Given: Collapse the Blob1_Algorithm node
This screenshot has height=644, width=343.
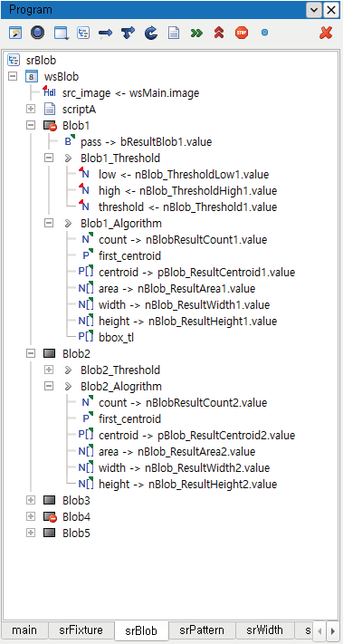Looking at the screenshot, I should (x=49, y=223).
